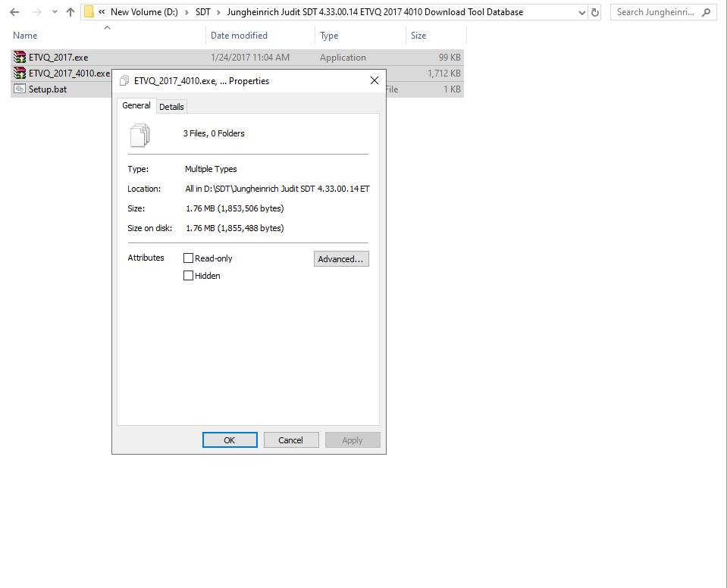Click the folder icon in address bar
This screenshot has height=588, width=727.
click(x=89, y=12)
